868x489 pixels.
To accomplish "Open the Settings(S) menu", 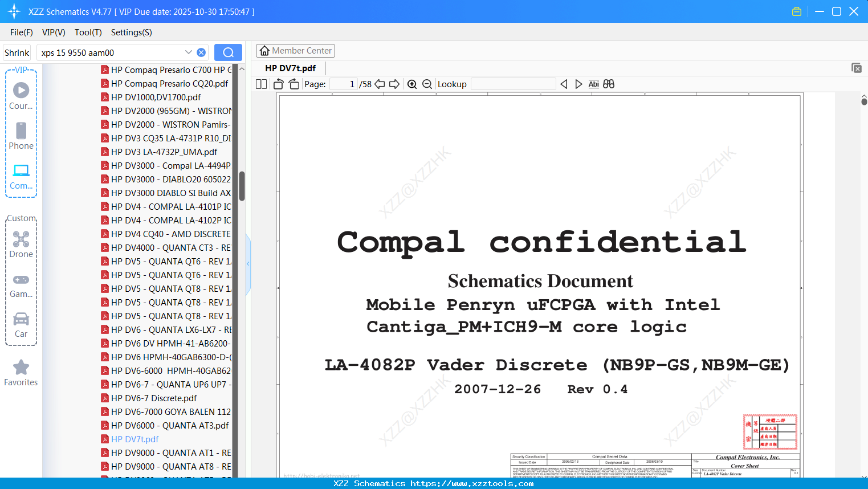I will 132,32.
